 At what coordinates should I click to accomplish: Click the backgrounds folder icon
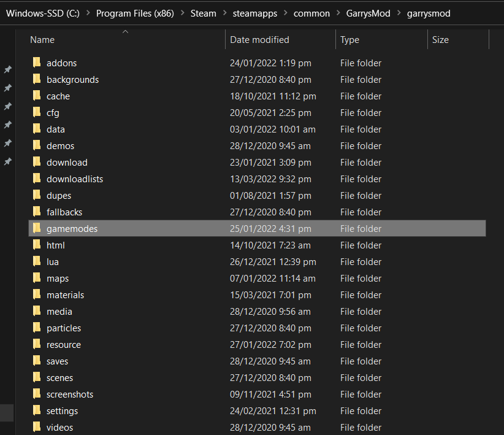(37, 79)
